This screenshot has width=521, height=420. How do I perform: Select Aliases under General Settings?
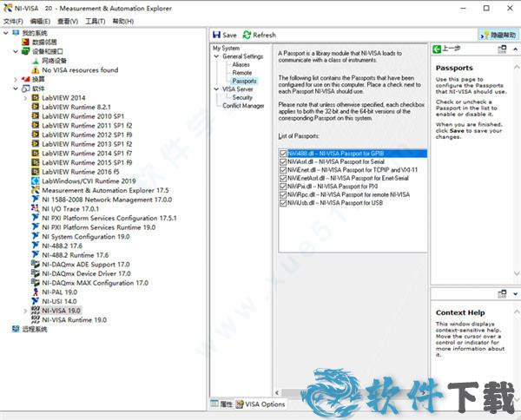241,65
